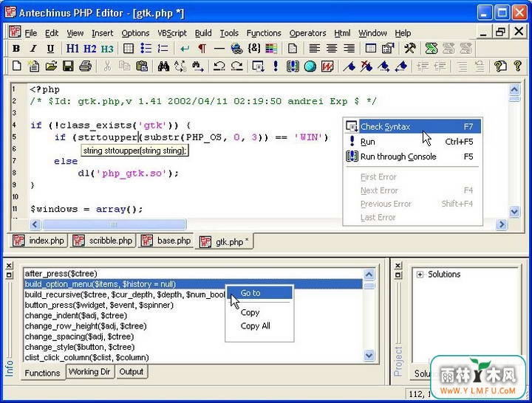Insert a line break with green arrow icon
The height and width of the screenshot is (403, 532).
[185, 49]
